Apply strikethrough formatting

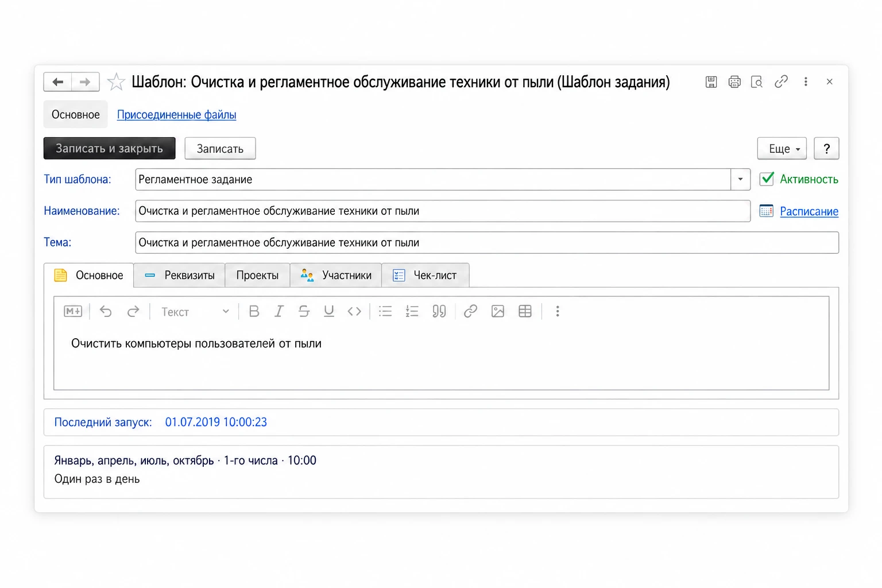coord(304,311)
